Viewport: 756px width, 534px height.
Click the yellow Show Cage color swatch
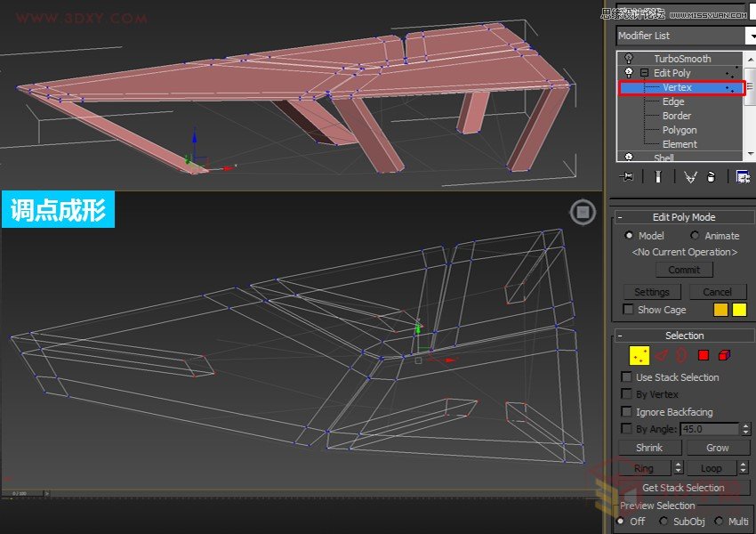[739, 309]
